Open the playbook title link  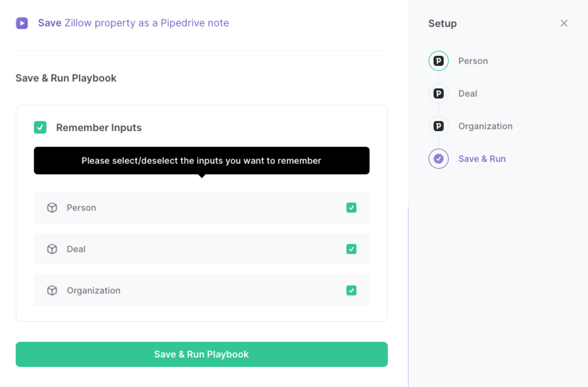(x=133, y=23)
